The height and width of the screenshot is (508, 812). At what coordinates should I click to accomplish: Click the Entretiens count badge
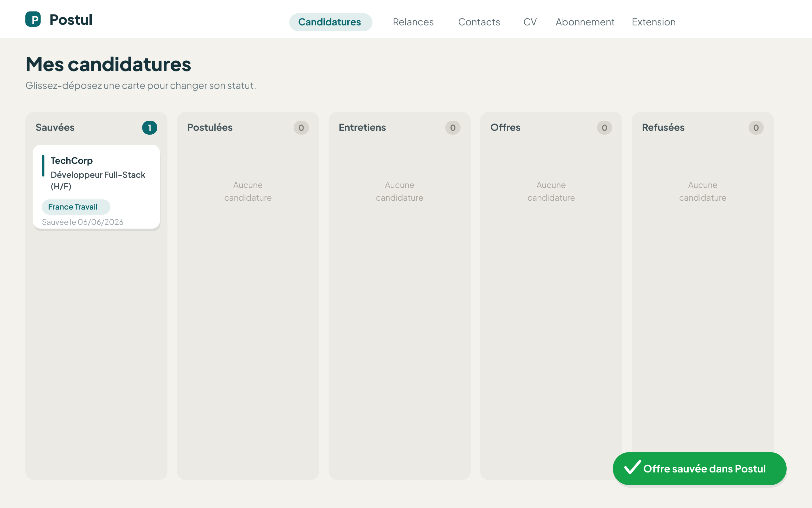pos(453,128)
